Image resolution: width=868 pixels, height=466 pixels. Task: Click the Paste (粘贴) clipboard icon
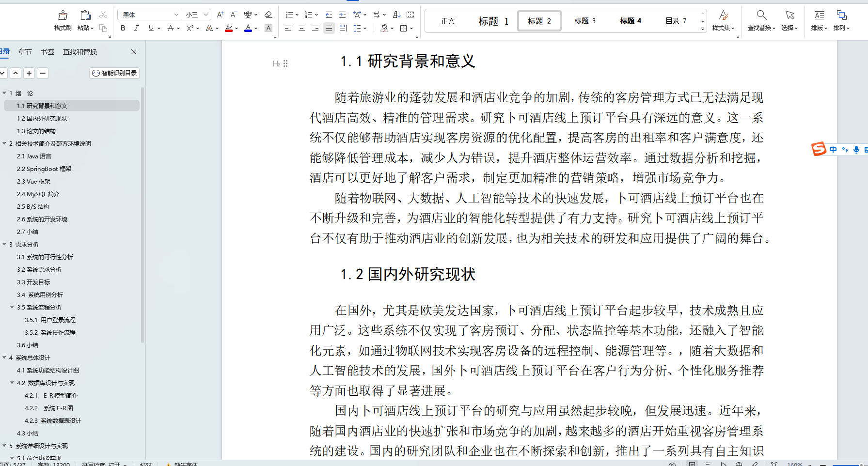tap(85, 15)
